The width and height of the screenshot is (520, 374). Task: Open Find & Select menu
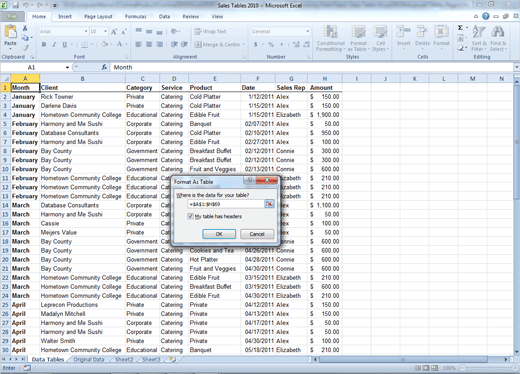(498, 38)
